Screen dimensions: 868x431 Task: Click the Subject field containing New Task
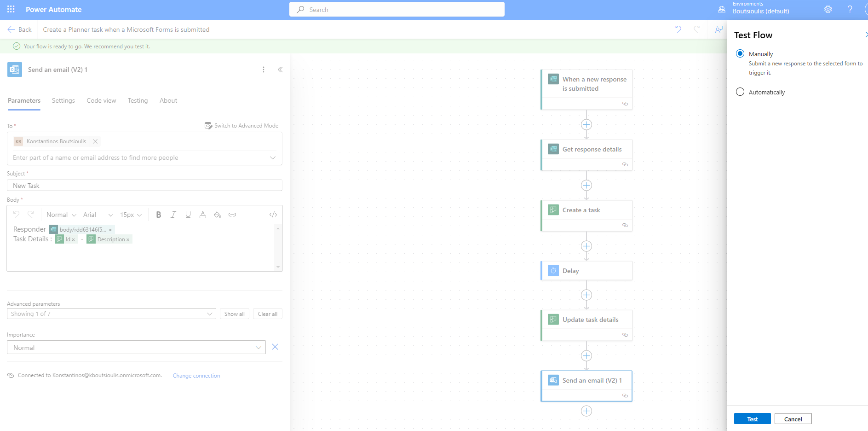[x=144, y=185]
